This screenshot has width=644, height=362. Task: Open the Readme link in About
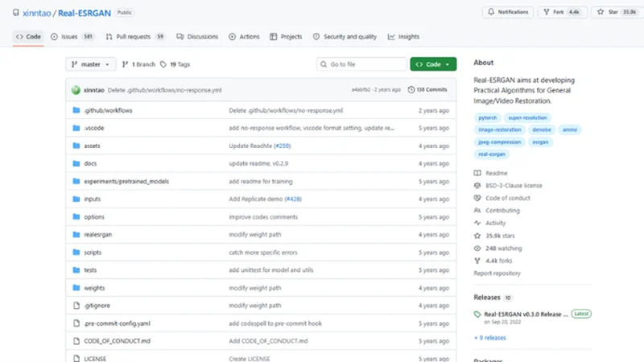point(497,173)
